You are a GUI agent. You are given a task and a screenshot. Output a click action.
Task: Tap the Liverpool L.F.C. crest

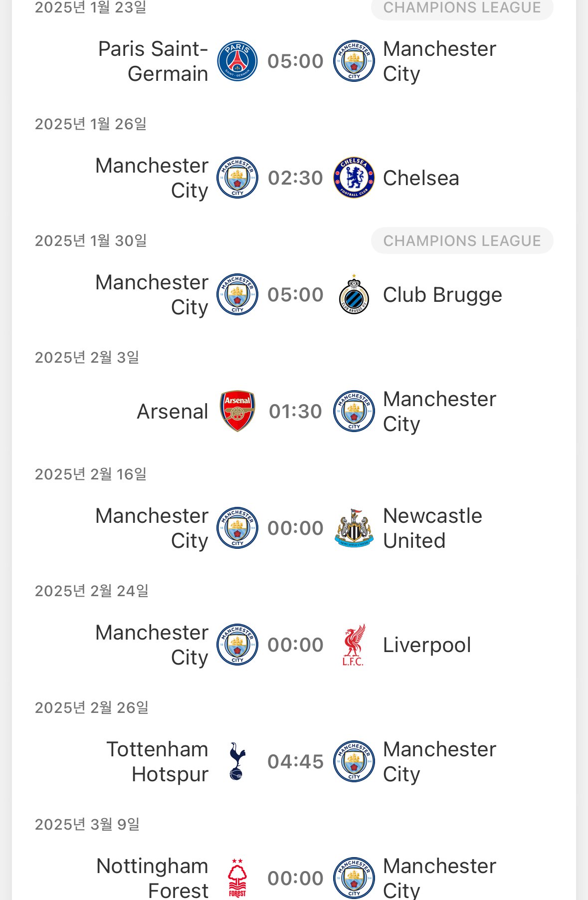click(354, 645)
